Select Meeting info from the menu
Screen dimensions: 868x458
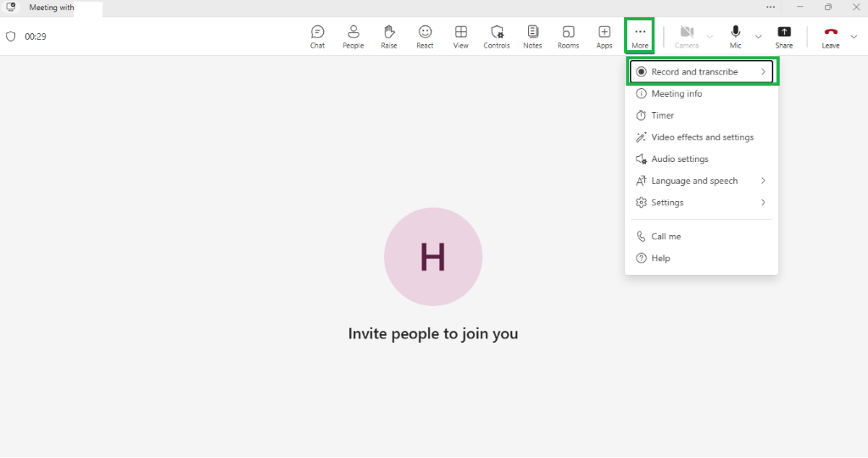click(x=702, y=93)
